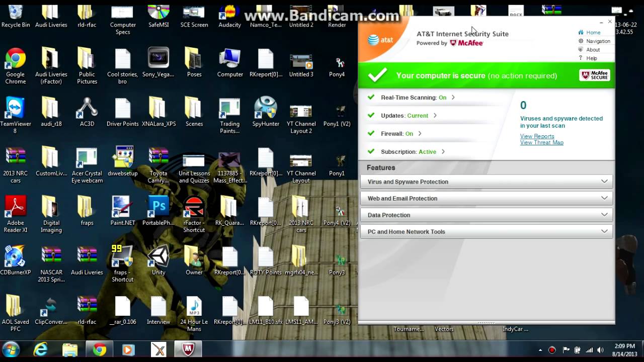This screenshot has height=362, width=644.
Task: Click the Firewall: On status text
Action: (x=397, y=134)
